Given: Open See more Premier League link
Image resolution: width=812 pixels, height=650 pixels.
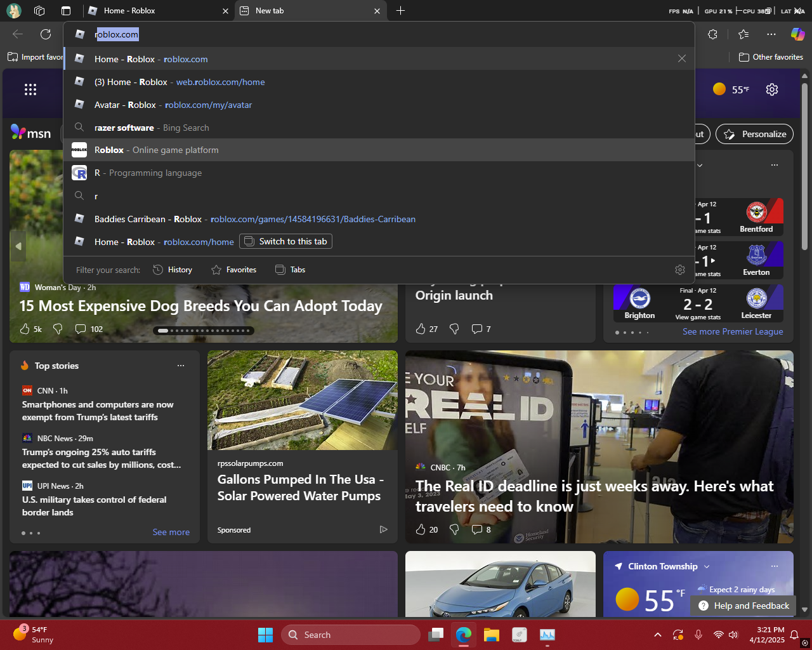Looking at the screenshot, I should (x=733, y=331).
